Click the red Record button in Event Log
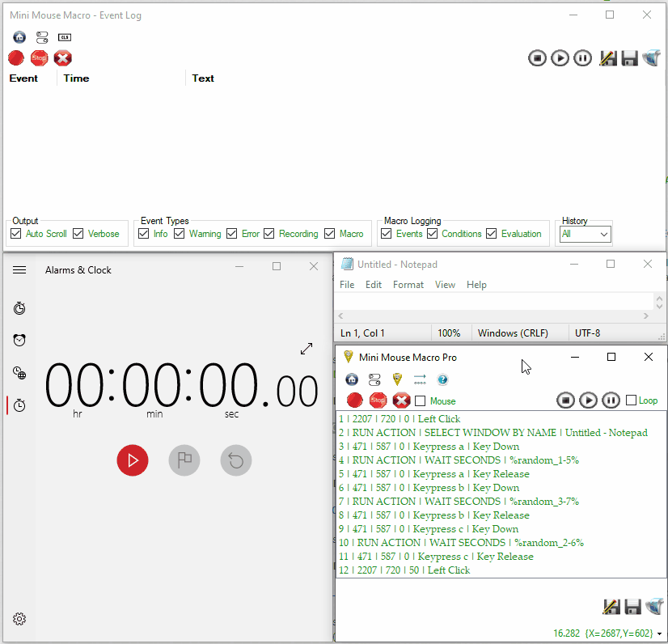This screenshot has height=644, width=668. [x=16, y=58]
